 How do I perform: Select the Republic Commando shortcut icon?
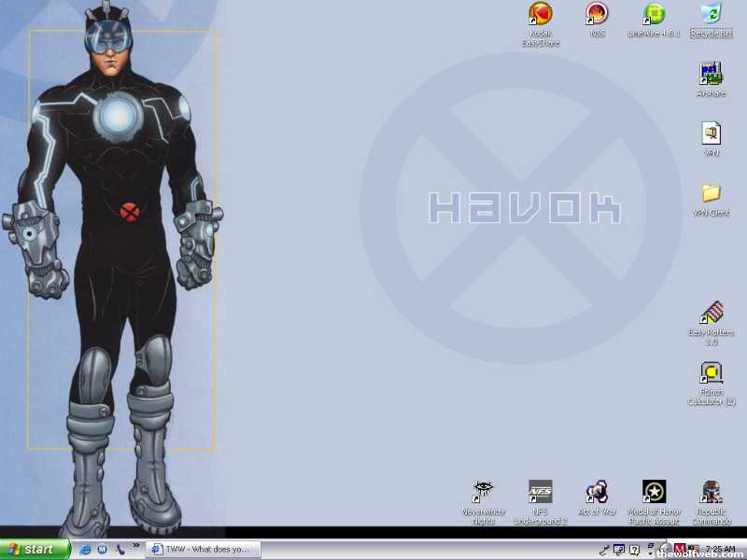tap(712, 492)
